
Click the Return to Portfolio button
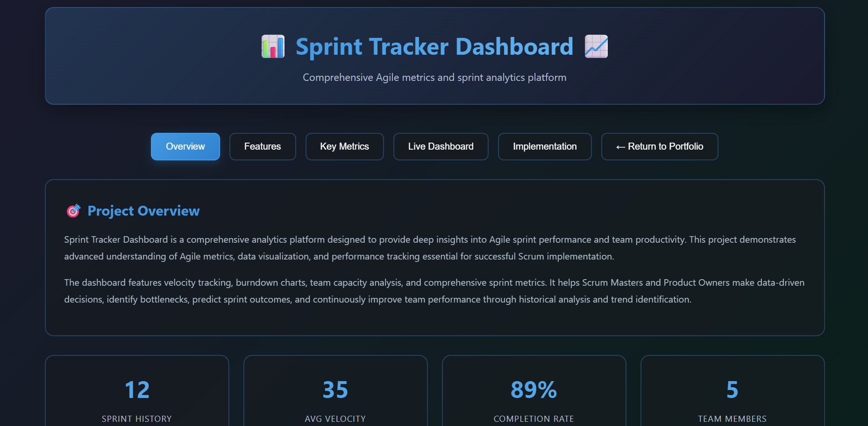[x=659, y=146]
